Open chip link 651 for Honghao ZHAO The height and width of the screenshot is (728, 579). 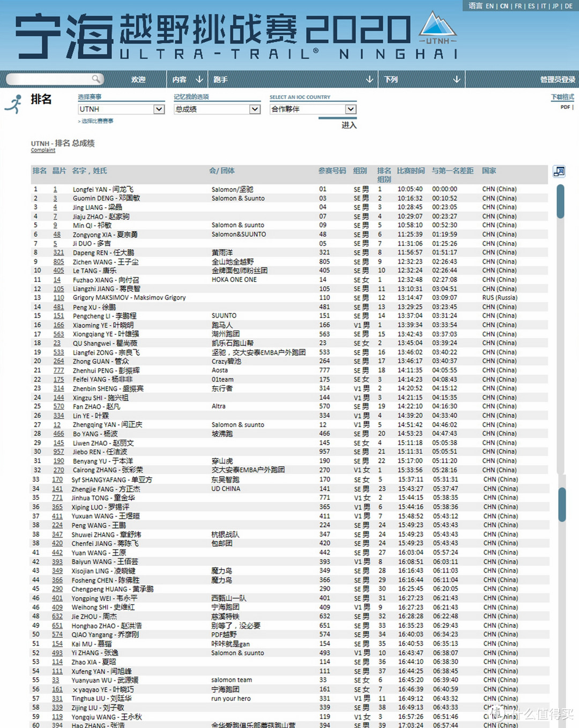pos(57,626)
